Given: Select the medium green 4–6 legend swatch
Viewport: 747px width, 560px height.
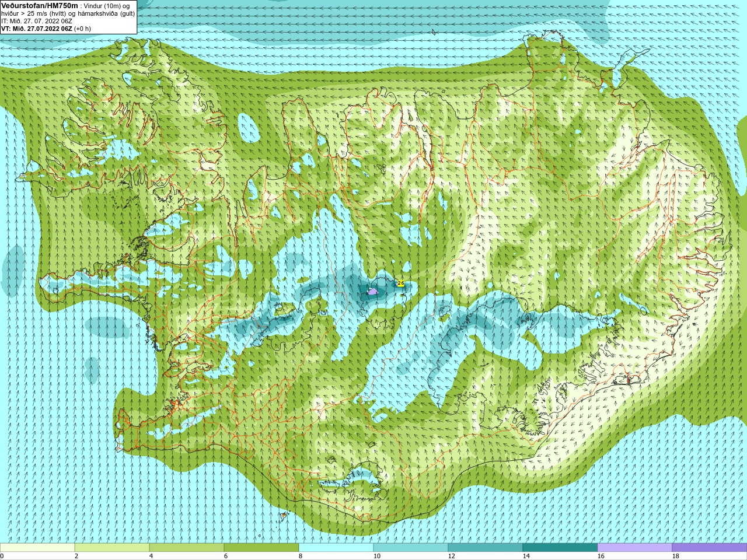Looking at the screenshot, I should coord(187,548).
